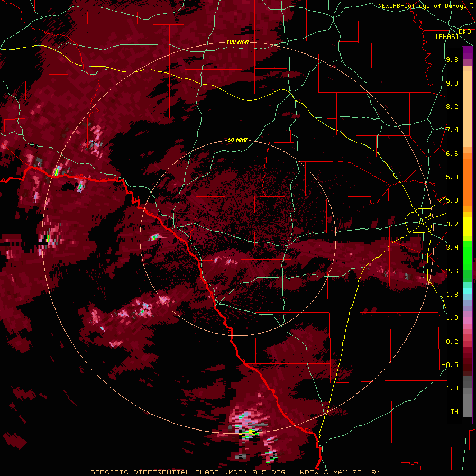This screenshot has width=476, height=476.
Task: Click the 50 NMI range ring label
Action: click(237, 140)
